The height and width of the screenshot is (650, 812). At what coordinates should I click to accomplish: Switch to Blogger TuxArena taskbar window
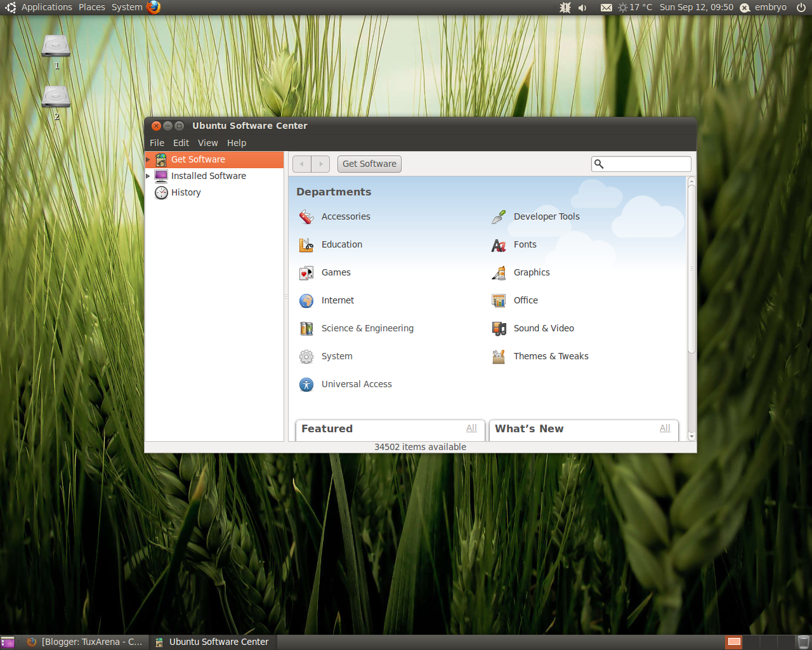(x=85, y=642)
